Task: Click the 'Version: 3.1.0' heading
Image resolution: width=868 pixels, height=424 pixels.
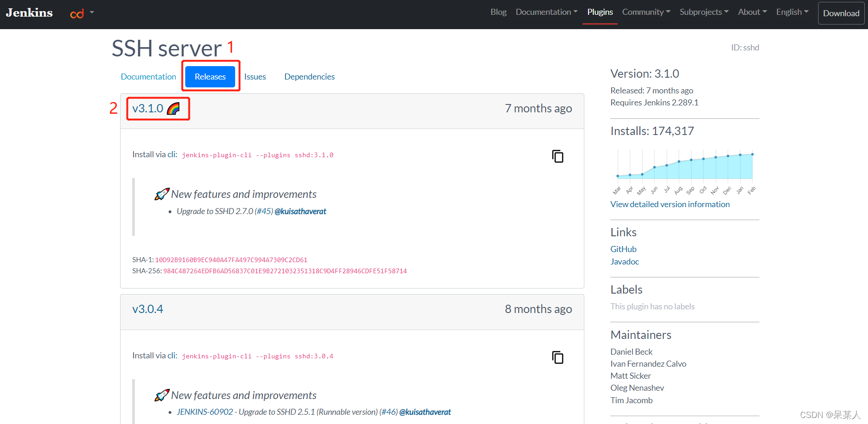Action: pos(644,74)
